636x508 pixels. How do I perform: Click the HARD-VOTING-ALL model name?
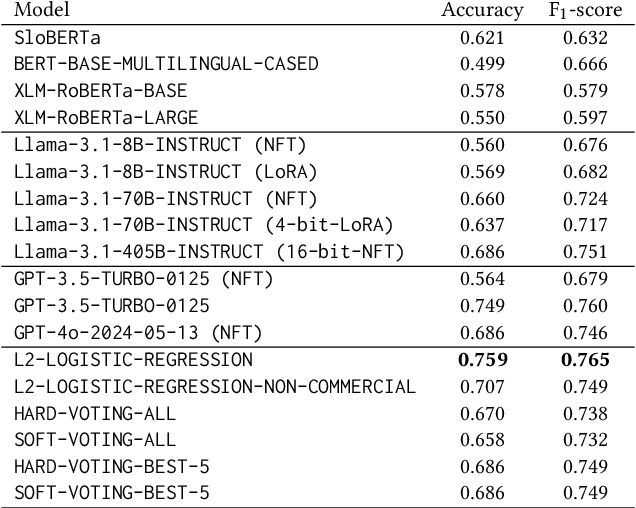tap(95, 412)
